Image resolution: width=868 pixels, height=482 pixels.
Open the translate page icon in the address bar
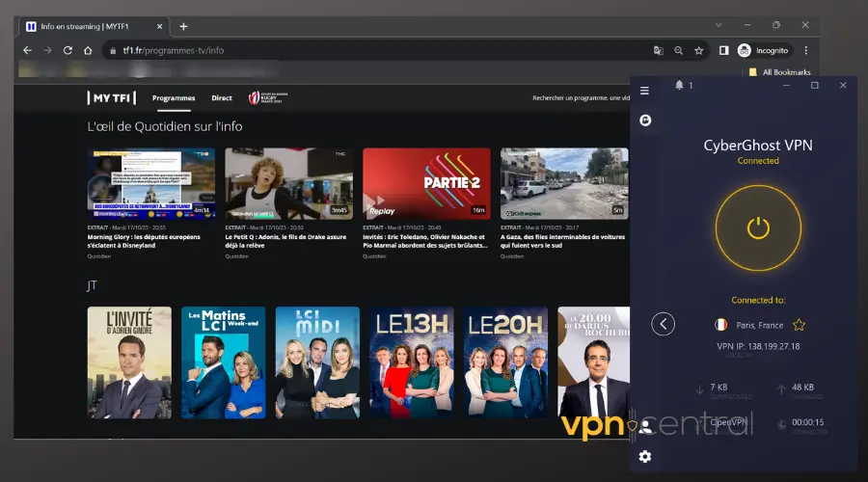[658, 50]
